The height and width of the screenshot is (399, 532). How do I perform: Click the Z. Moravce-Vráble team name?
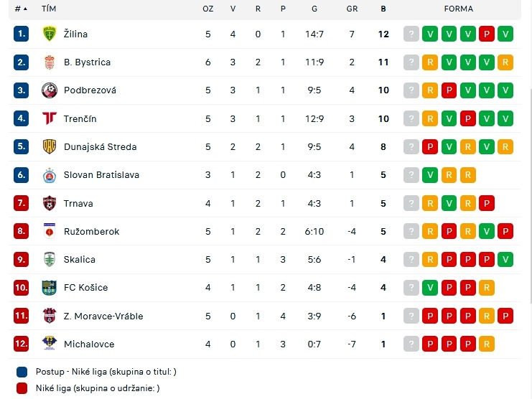[103, 316]
